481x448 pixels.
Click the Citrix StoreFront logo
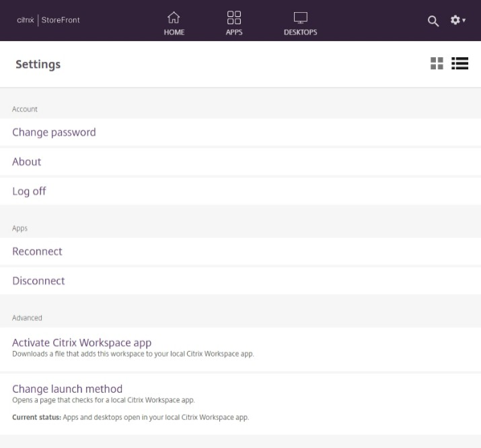point(48,20)
